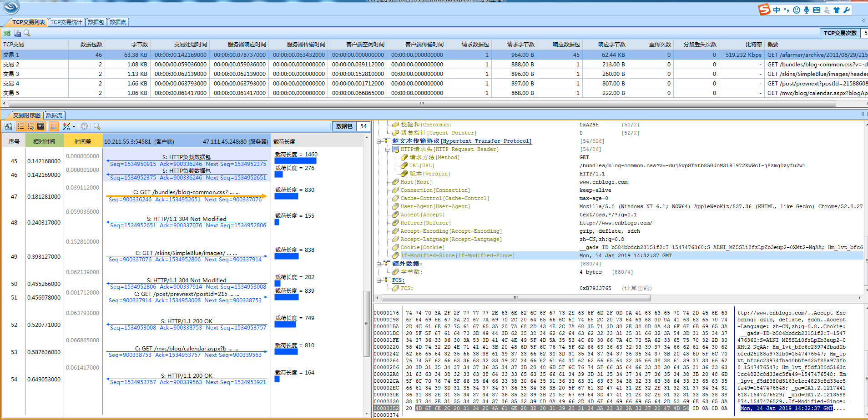Image resolution: width=868 pixels, height=420 pixels.
Task: Toggle the list view icon in sequence toolbar
Action: (x=20, y=126)
